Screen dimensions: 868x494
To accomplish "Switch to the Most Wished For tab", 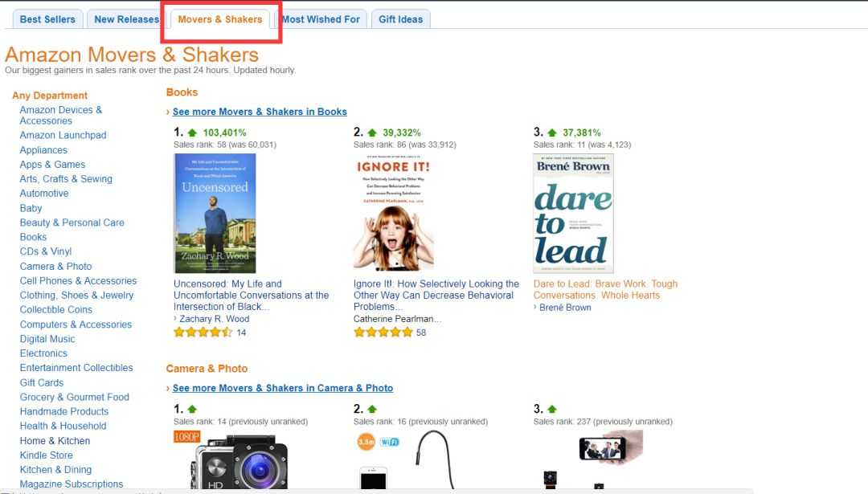I will 321,19.
